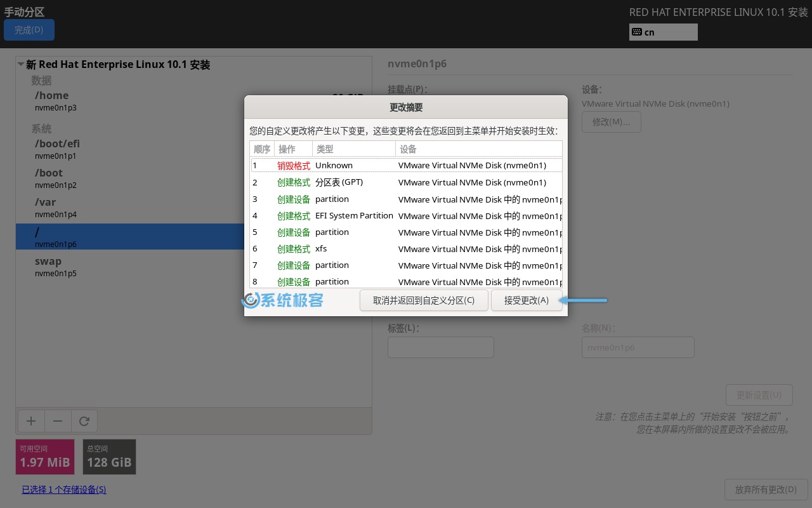
Task: Accept changes with 接受更改(A)
Action: click(527, 300)
